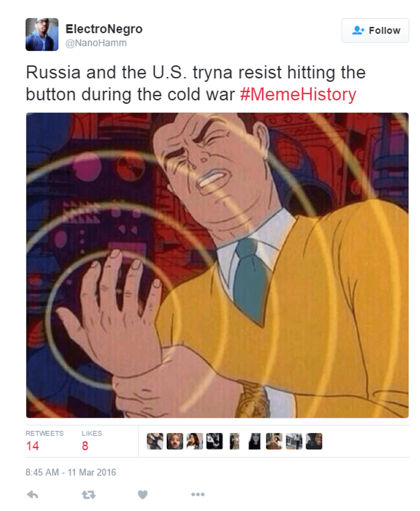Open the more options ellipsis menu
This screenshot has height=511, width=420.
point(198,494)
